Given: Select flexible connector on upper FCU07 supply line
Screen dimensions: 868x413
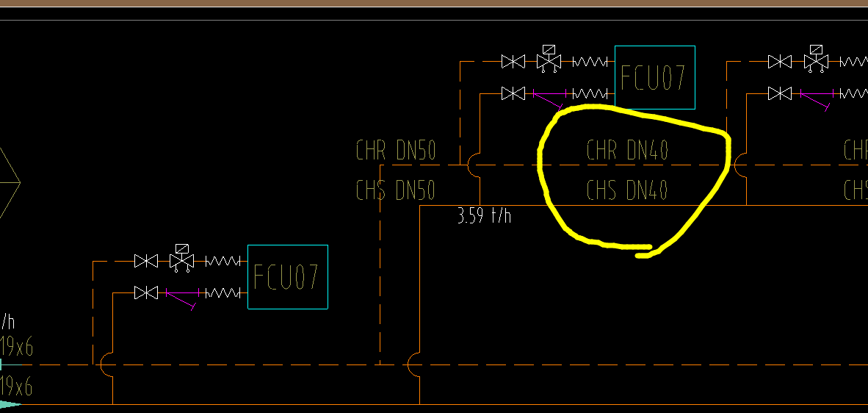Looking at the screenshot, I should pos(590,93).
